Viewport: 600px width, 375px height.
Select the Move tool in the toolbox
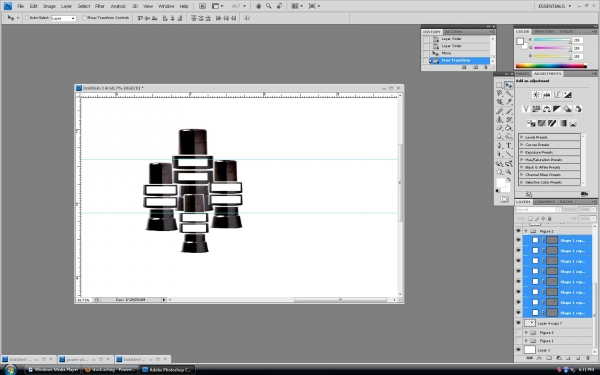pos(509,85)
